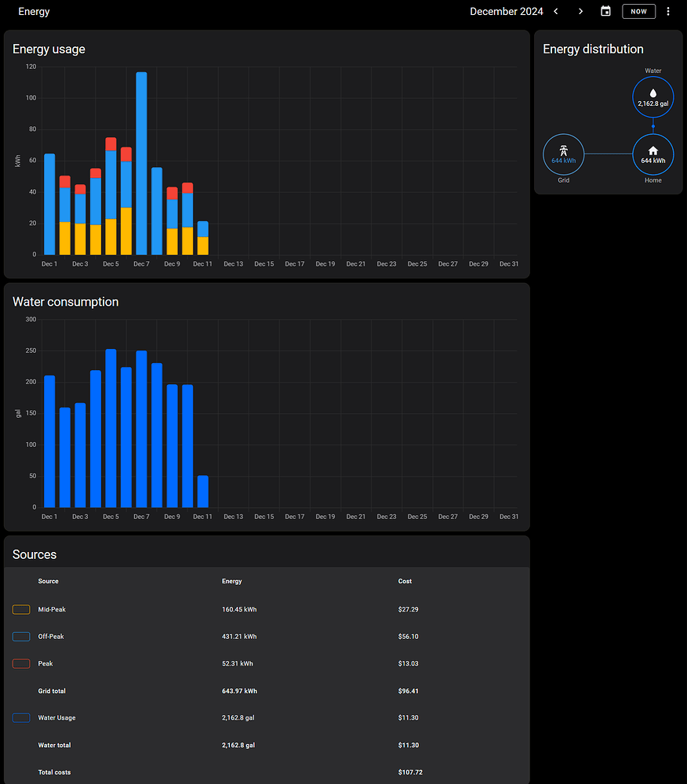
Task: Click the Cost column header
Action: click(x=405, y=581)
